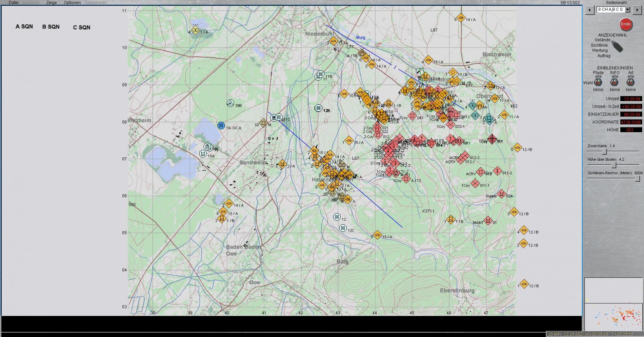644x337 pixels.
Task: Go to previous side with left arrow
Action: (590, 10)
